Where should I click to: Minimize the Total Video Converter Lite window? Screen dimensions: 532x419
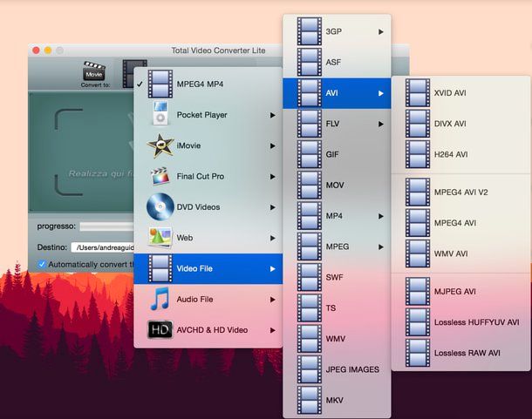pos(48,51)
